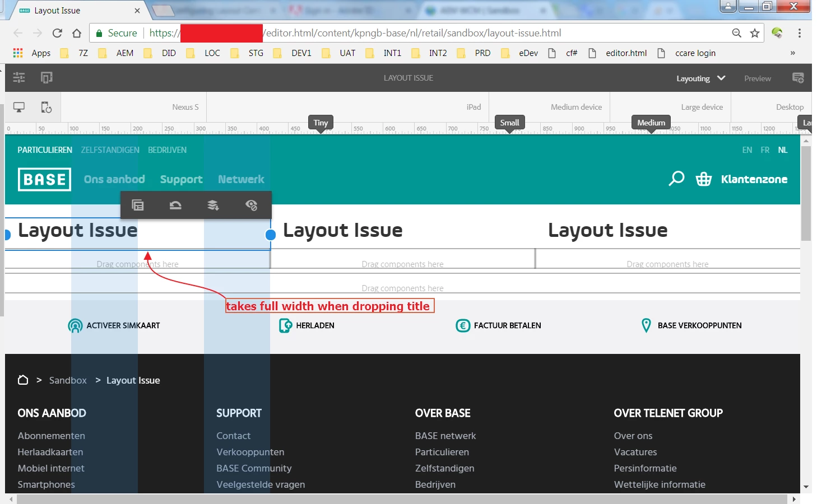Open the annotations icon beside Preview
817x504 pixels.
[x=798, y=78]
